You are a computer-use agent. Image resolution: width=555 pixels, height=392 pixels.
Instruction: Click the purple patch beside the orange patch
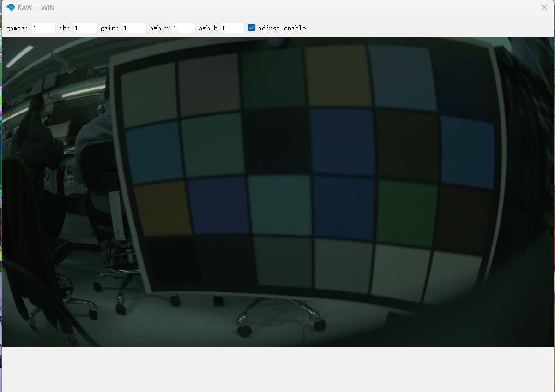point(219,204)
